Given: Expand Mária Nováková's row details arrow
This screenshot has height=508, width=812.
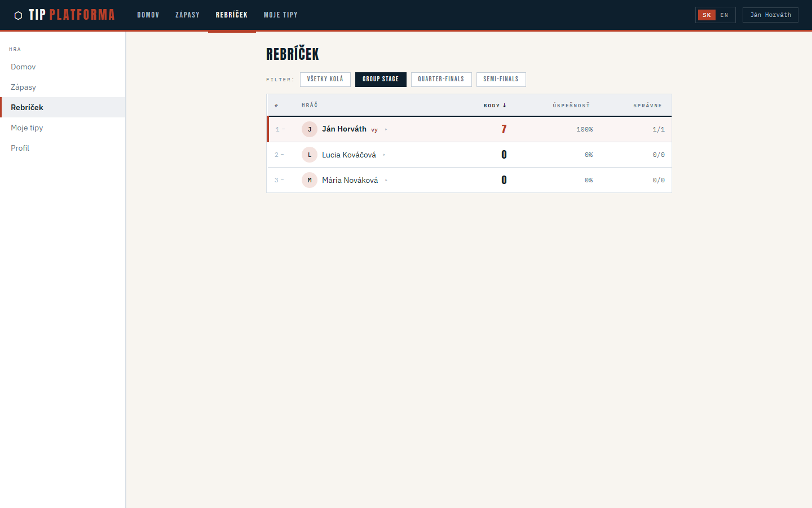Looking at the screenshot, I should pyautogui.click(x=386, y=181).
